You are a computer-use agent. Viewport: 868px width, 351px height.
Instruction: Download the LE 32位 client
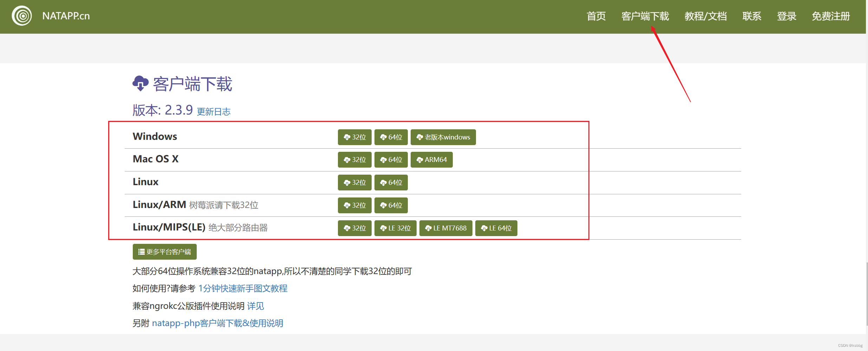[x=396, y=228]
